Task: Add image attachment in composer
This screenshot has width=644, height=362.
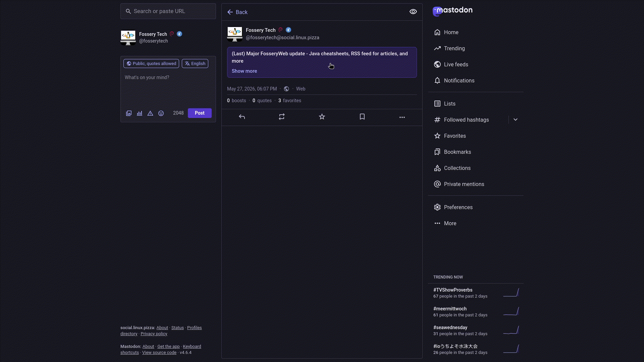Action: tap(129, 113)
